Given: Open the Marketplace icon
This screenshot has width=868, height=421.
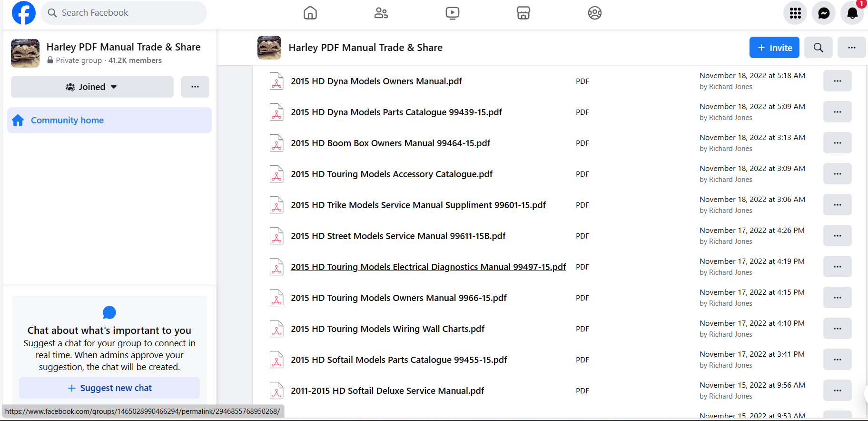Looking at the screenshot, I should 523,13.
